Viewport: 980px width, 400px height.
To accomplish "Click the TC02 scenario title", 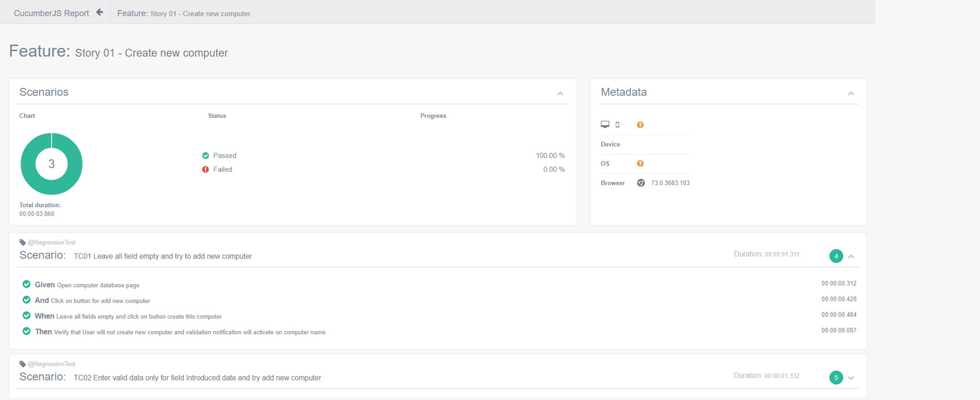I will pos(197,378).
